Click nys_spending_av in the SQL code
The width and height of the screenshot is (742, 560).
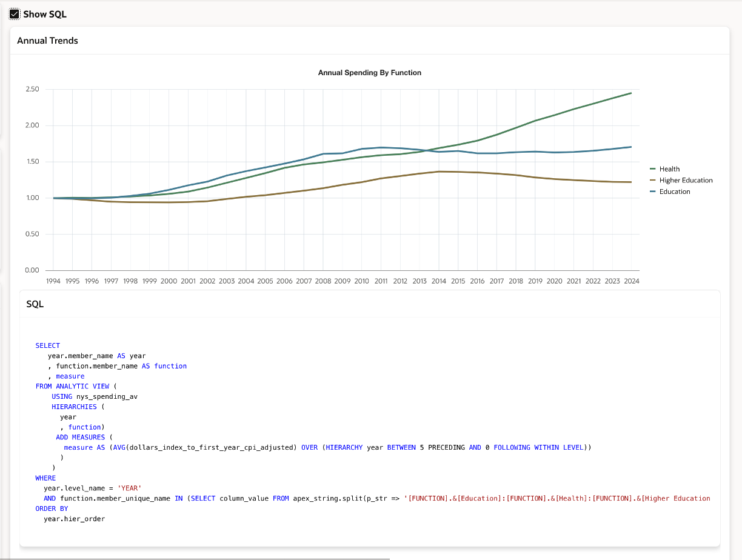coord(111,396)
